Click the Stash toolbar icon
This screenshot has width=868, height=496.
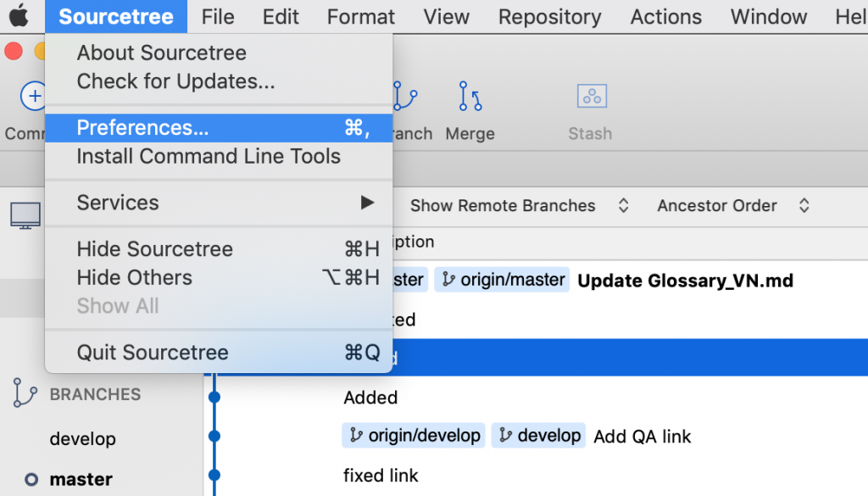pyautogui.click(x=592, y=96)
